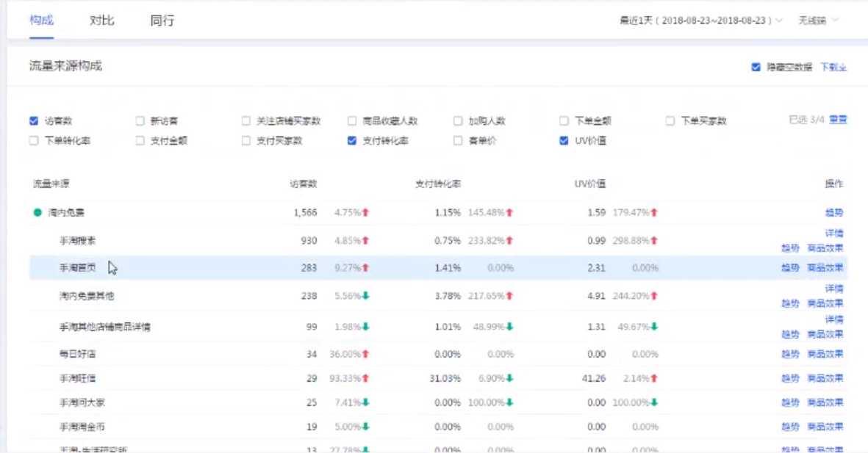Click the 流量来源 column header

click(51, 184)
